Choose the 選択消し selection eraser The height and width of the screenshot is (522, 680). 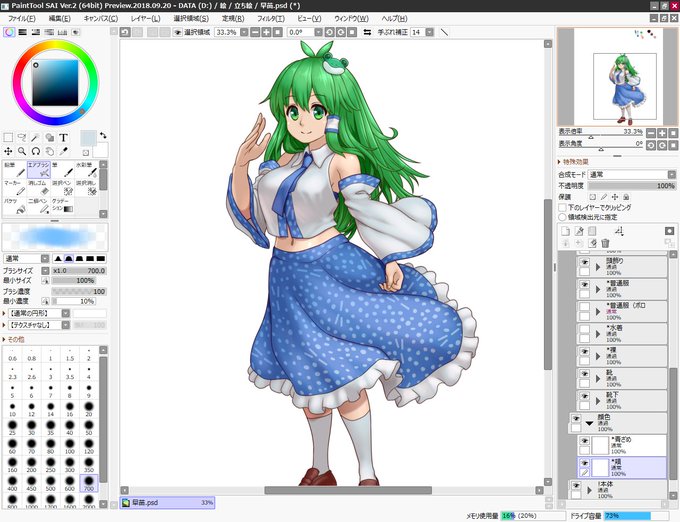[86, 188]
